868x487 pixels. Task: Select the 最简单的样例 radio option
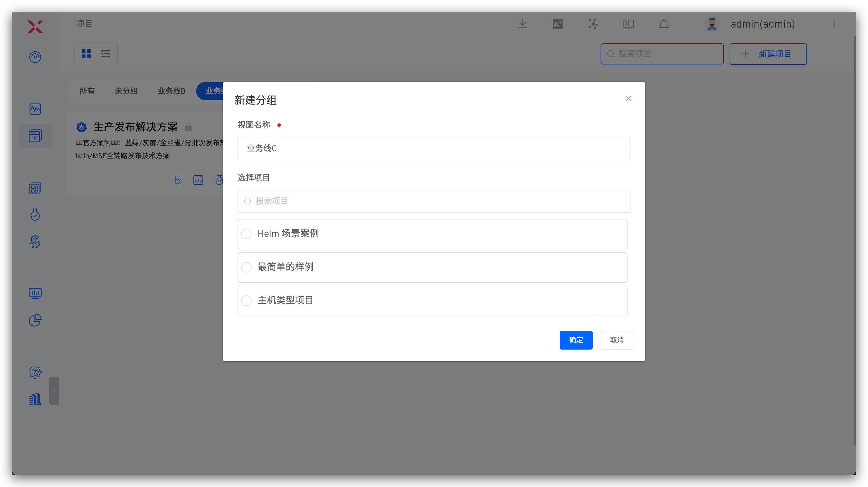tap(246, 267)
